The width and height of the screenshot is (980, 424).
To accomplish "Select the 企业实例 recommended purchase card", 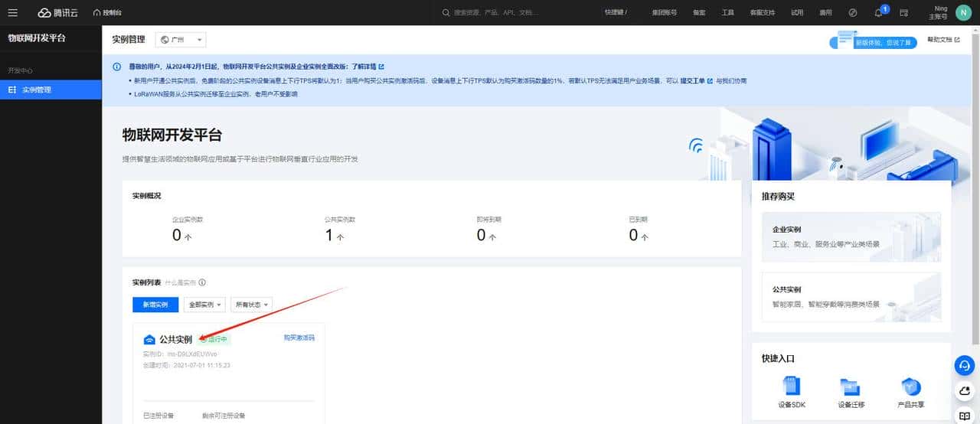I will coord(851,237).
